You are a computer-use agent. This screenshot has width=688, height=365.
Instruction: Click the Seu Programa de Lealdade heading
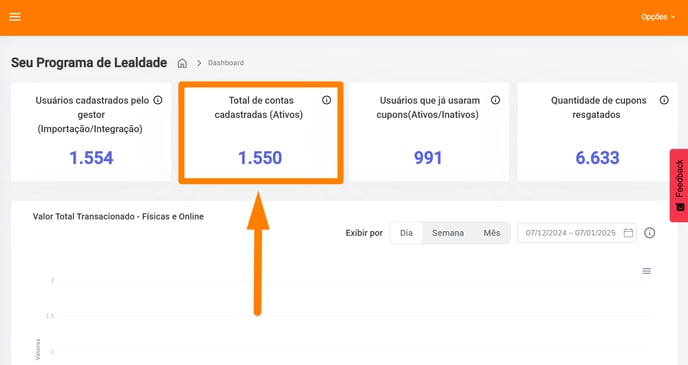pyautogui.click(x=89, y=63)
